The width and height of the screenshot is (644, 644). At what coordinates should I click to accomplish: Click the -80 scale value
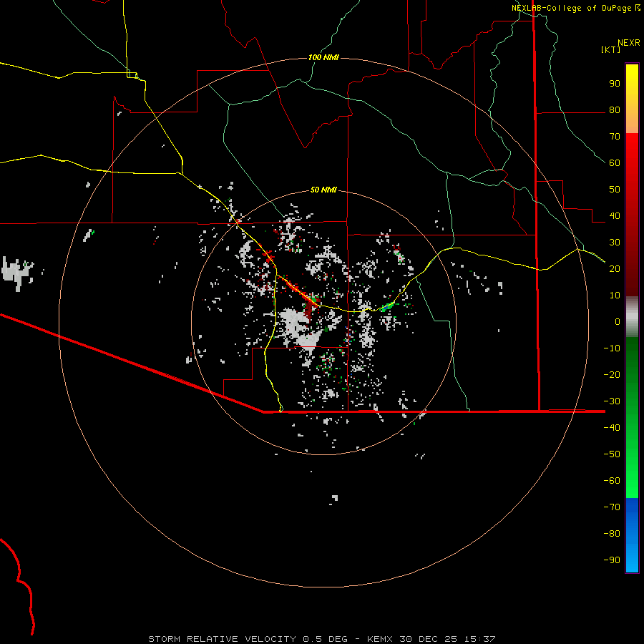(612, 534)
